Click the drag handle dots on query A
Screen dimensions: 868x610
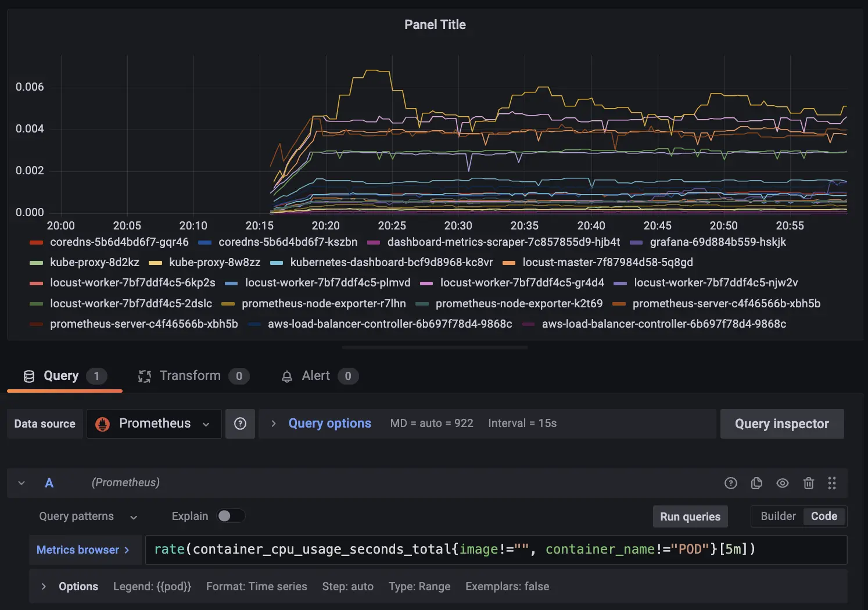point(832,483)
